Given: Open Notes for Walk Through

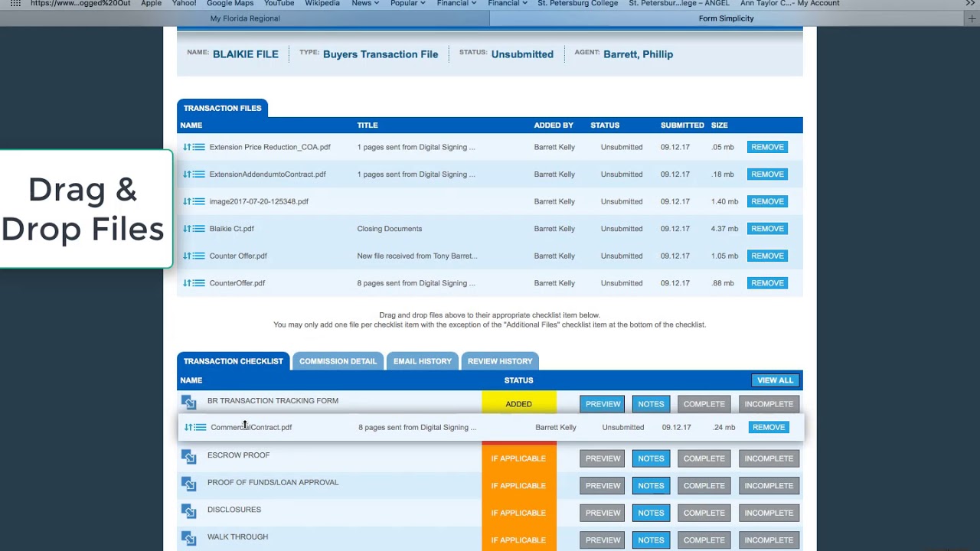Looking at the screenshot, I should coord(651,540).
